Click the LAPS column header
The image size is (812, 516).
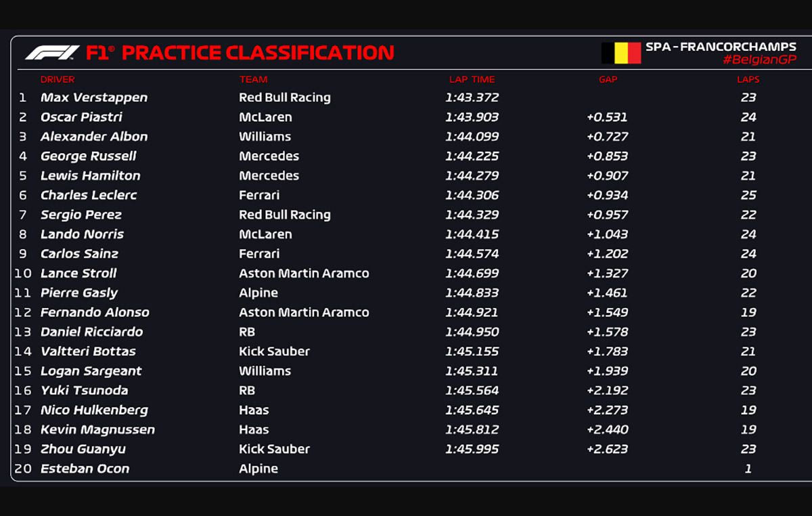pos(748,80)
